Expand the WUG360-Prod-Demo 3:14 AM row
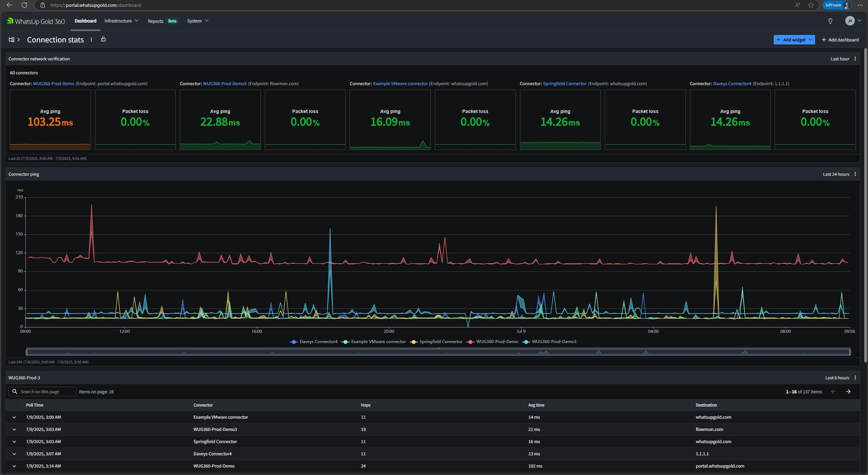This screenshot has height=475, width=868. coord(14,466)
